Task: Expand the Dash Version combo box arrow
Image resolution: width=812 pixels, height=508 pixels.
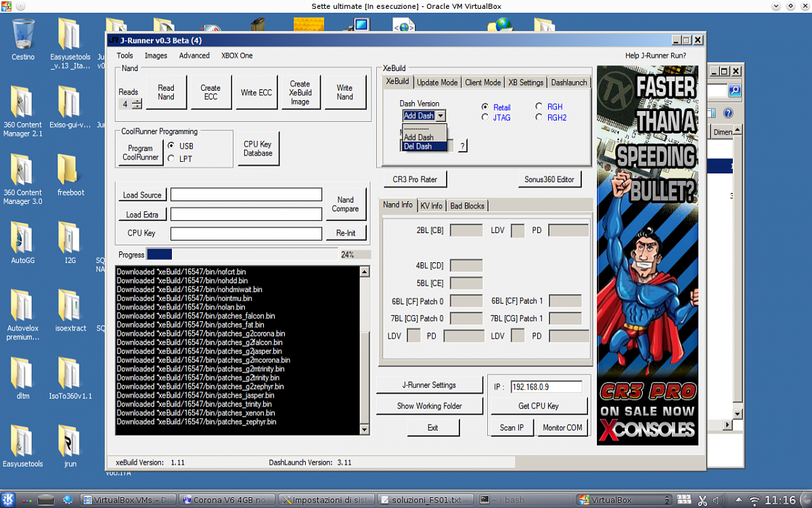Action: point(441,116)
